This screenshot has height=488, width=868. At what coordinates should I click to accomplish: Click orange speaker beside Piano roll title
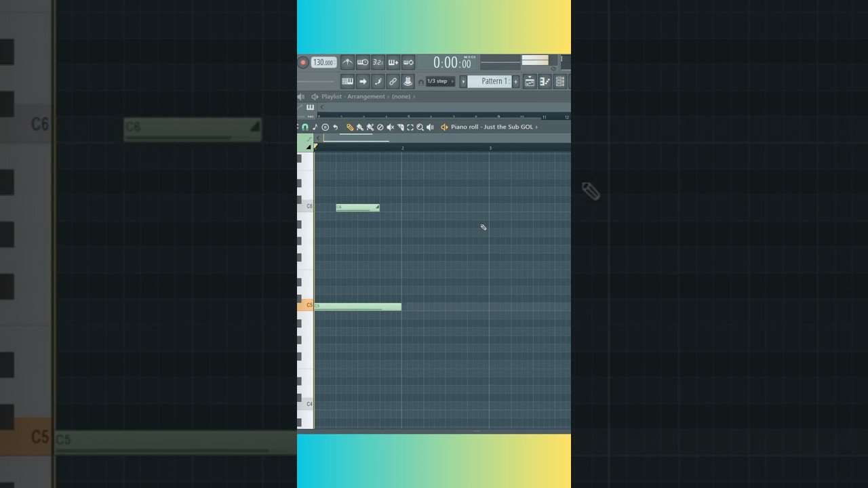pyautogui.click(x=445, y=127)
